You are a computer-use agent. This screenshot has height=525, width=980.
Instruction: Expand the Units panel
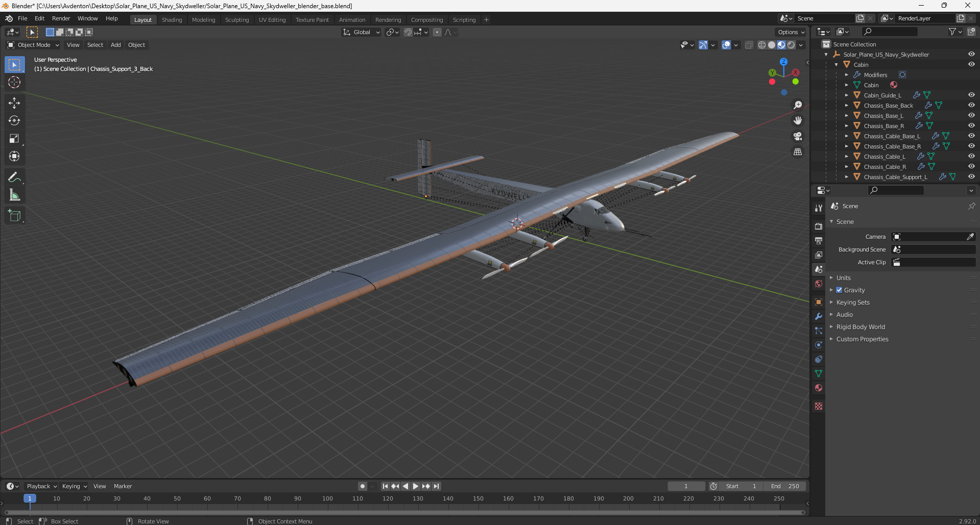[x=843, y=278]
